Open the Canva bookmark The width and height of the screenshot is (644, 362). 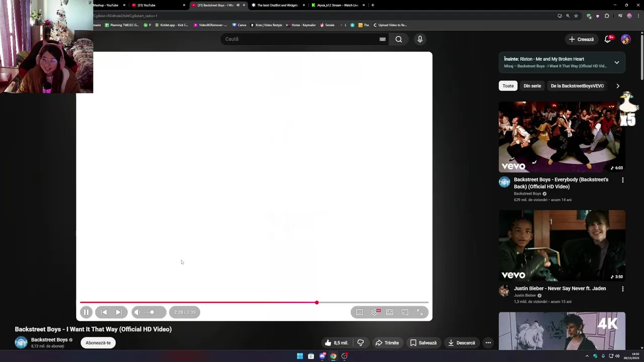(239, 25)
